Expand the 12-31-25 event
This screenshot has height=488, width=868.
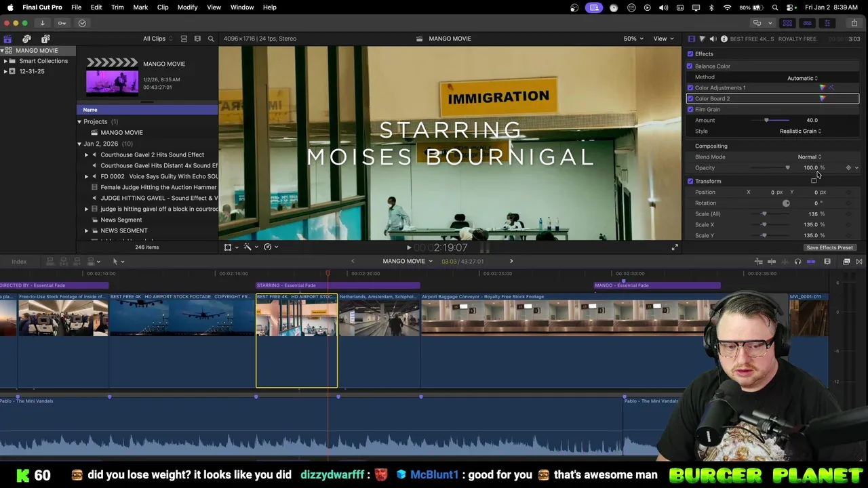[x=5, y=71]
